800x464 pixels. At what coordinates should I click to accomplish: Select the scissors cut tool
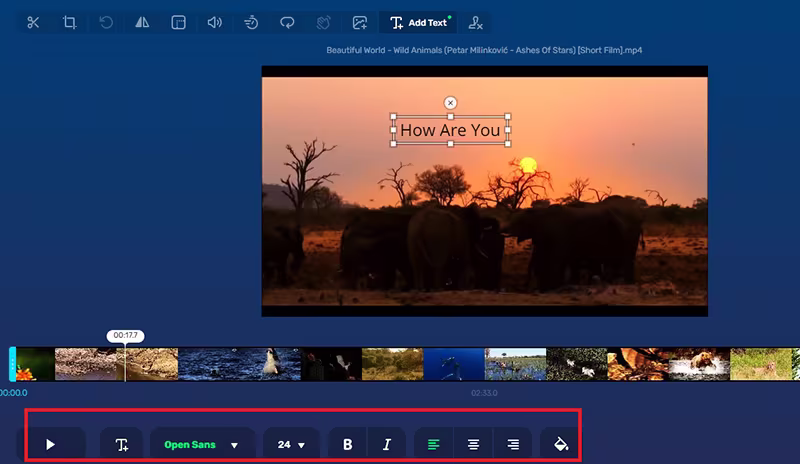(x=33, y=22)
